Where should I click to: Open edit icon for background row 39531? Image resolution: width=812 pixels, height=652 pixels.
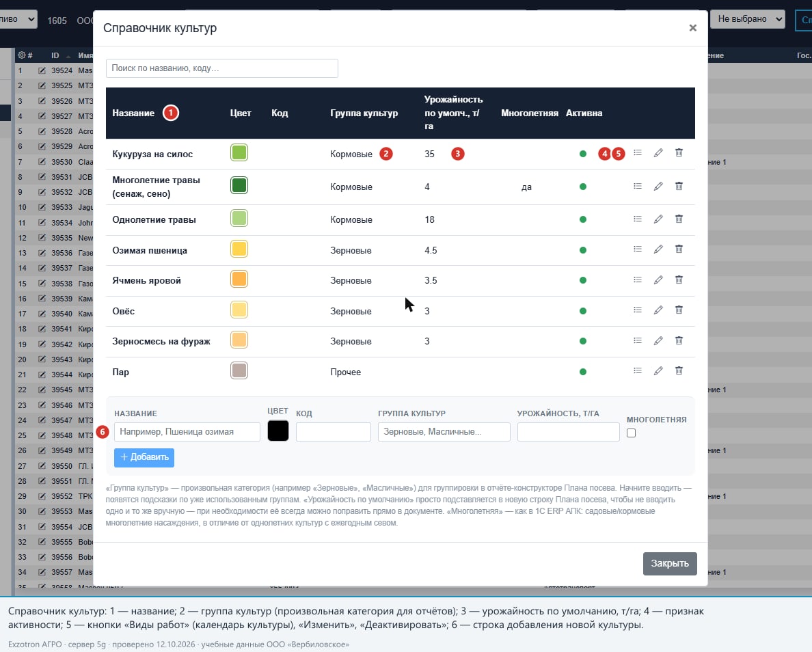[42, 177]
